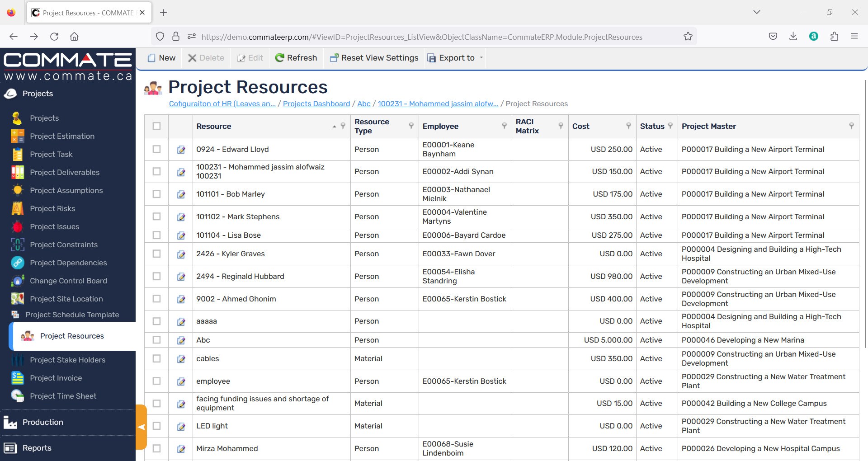
Task: Click the edit icon for cables row
Action: 181,359
